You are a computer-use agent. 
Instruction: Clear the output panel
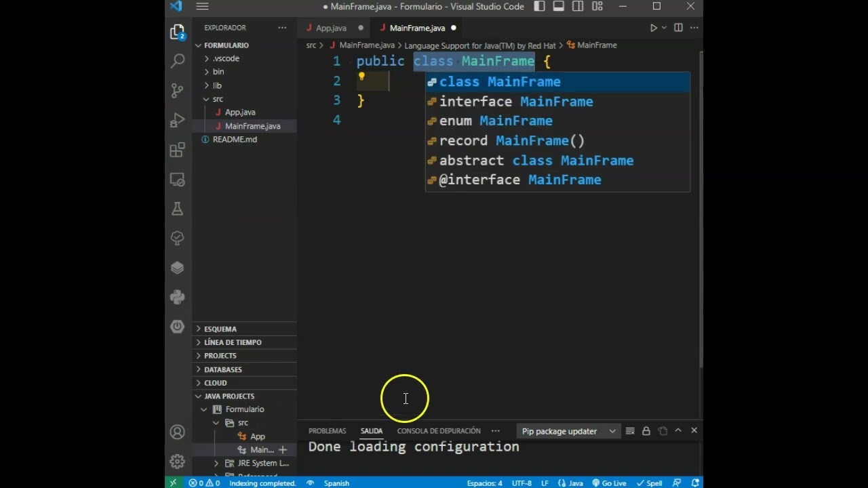pos(630,431)
